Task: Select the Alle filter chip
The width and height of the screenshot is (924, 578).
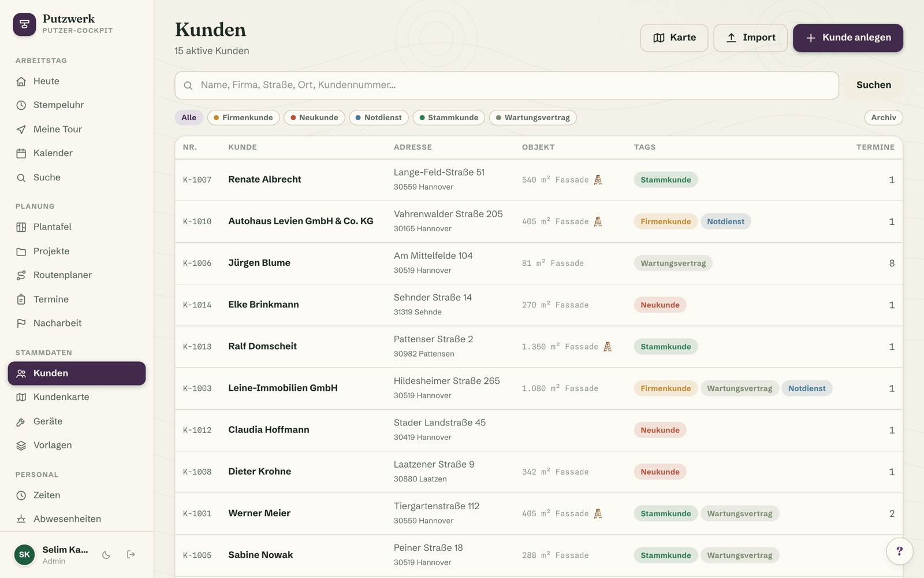Action: (x=189, y=118)
